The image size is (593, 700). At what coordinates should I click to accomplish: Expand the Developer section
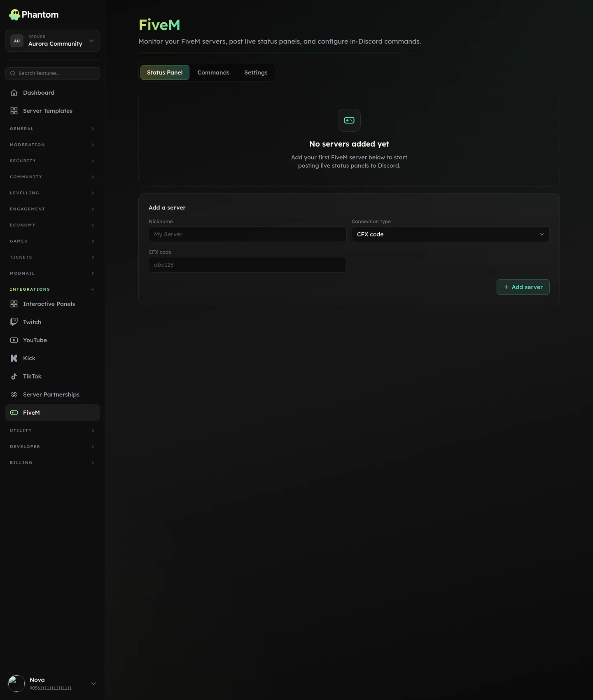pos(52,447)
